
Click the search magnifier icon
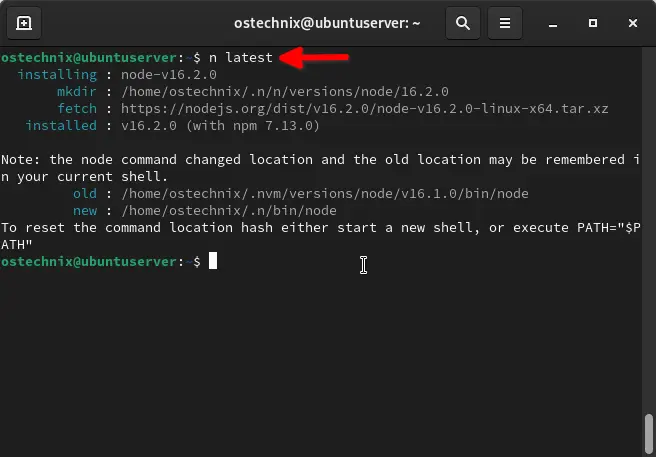[x=463, y=23]
